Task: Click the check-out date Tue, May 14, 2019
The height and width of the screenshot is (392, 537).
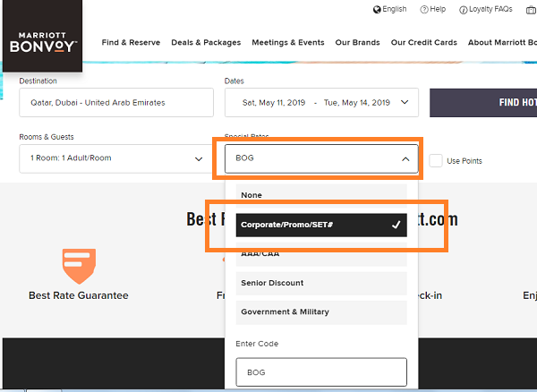Action: tap(357, 103)
